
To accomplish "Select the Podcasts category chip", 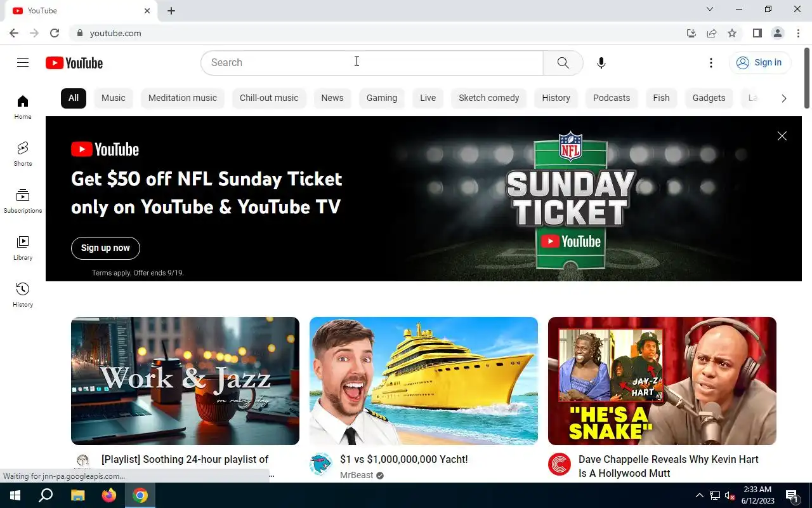I will pos(612,98).
